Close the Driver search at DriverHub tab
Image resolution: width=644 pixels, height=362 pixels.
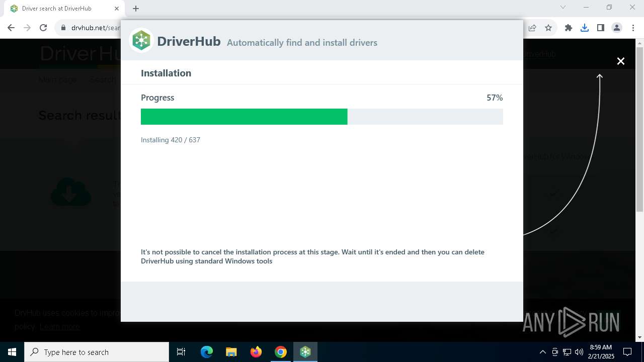click(117, 9)
